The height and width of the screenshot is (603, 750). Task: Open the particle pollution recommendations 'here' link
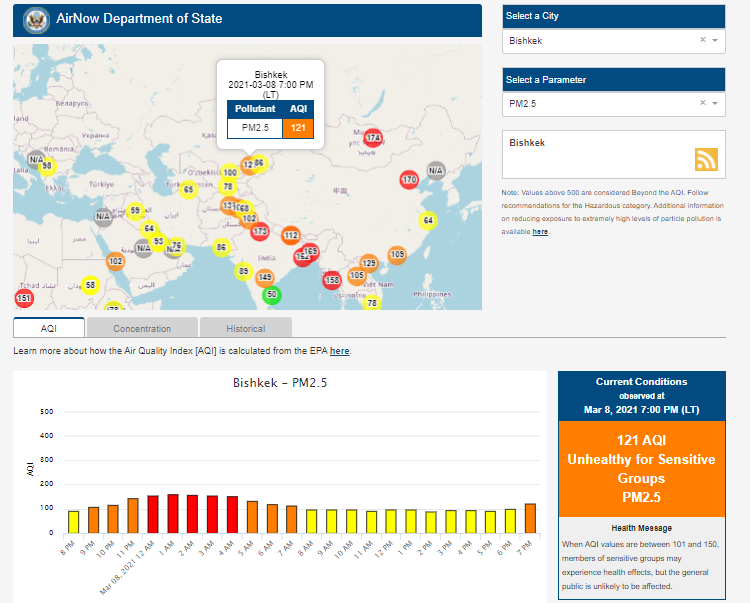click(x=540, y=231)
